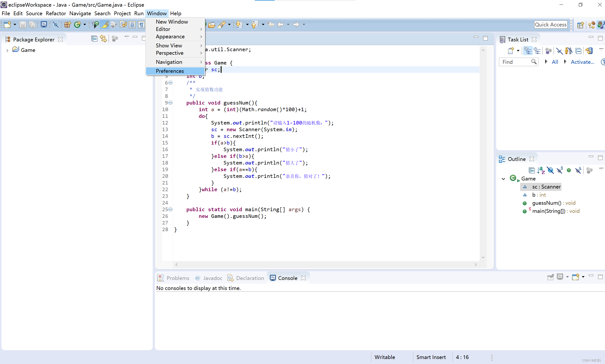This screenshot has width=605, height=364.
Task: Toggle Mark Occurrences highlighter icon
Action: pyautogui.click(x=105, y=25)
